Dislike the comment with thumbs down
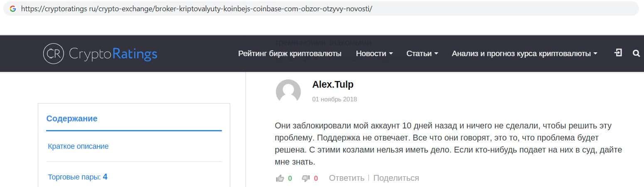This screenshot has height=187, width=644. (x=306, y=178)
